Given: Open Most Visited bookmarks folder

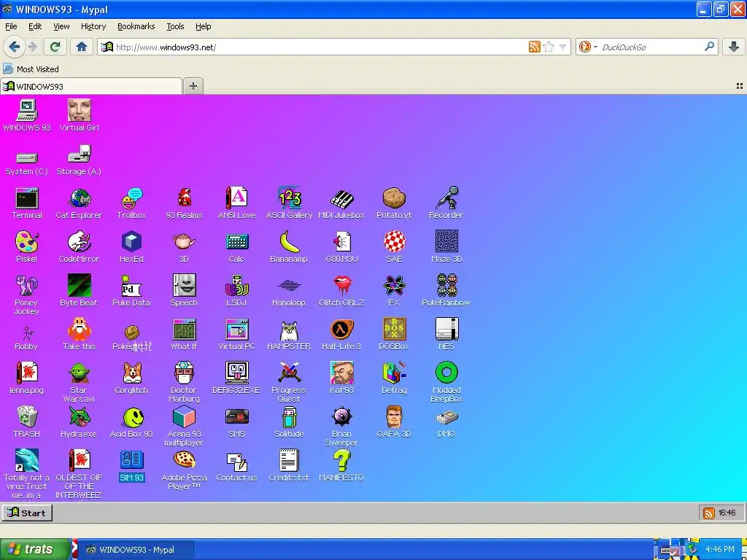Looking at the screenshot, I should (31, 69).
